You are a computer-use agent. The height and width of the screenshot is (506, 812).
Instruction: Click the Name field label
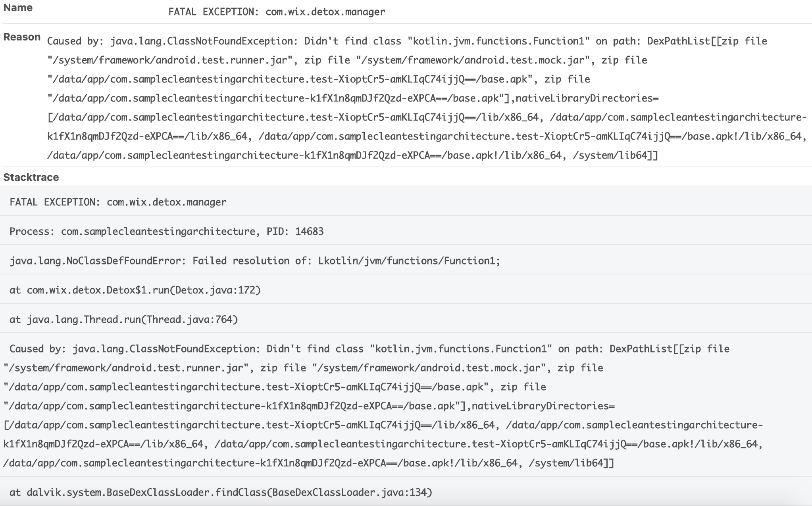click(x=18, y=8)
